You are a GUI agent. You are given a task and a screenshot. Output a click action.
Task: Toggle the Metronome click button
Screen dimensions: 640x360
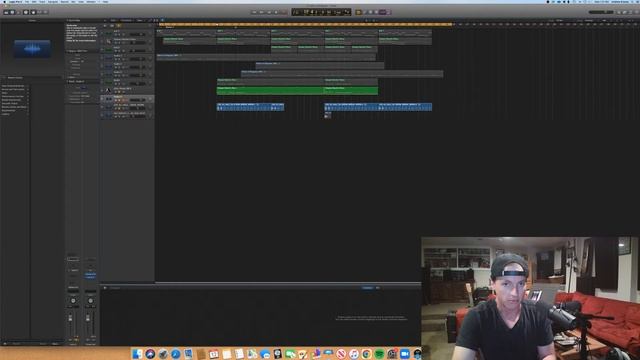point(388,12)
